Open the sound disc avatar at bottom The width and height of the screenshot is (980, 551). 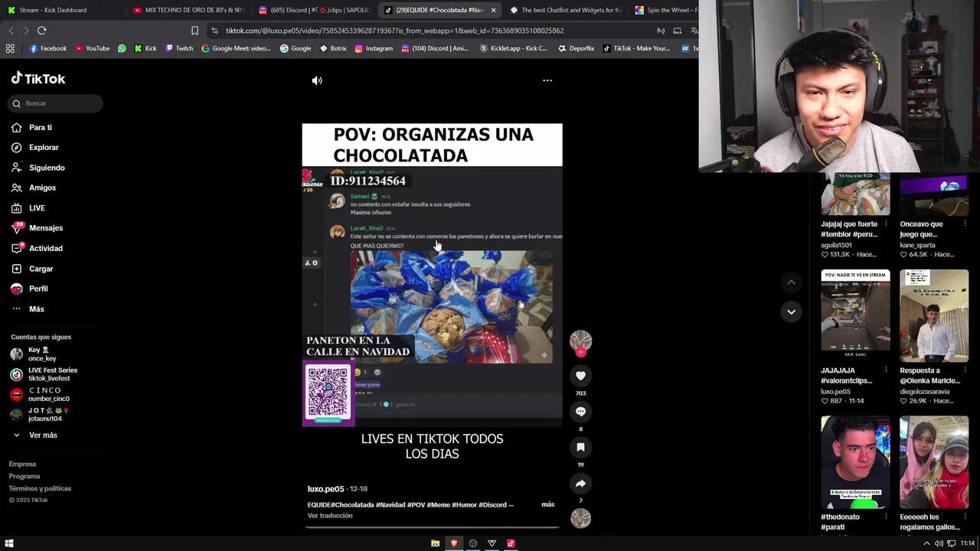pos(580,518)
